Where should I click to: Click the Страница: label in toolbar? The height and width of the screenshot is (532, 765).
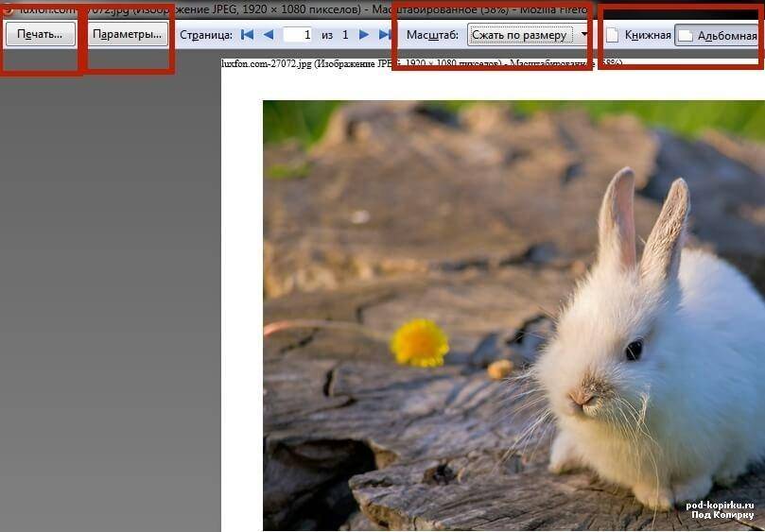206,35
